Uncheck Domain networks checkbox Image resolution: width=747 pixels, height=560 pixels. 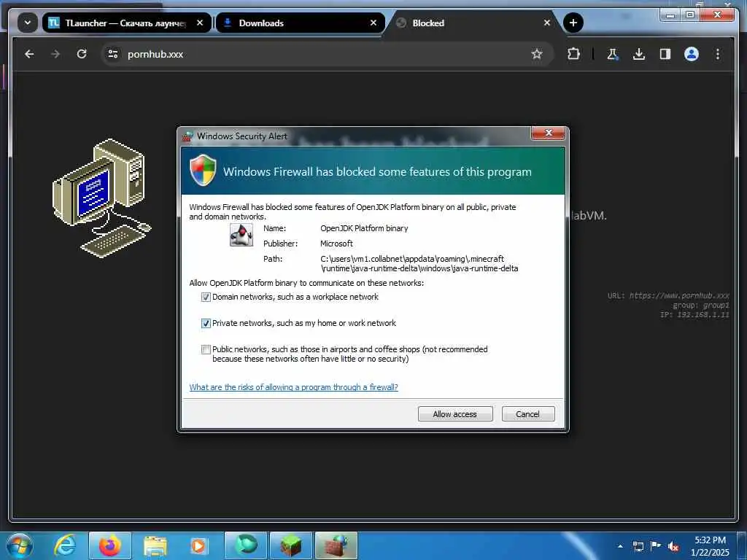[206, 297]
